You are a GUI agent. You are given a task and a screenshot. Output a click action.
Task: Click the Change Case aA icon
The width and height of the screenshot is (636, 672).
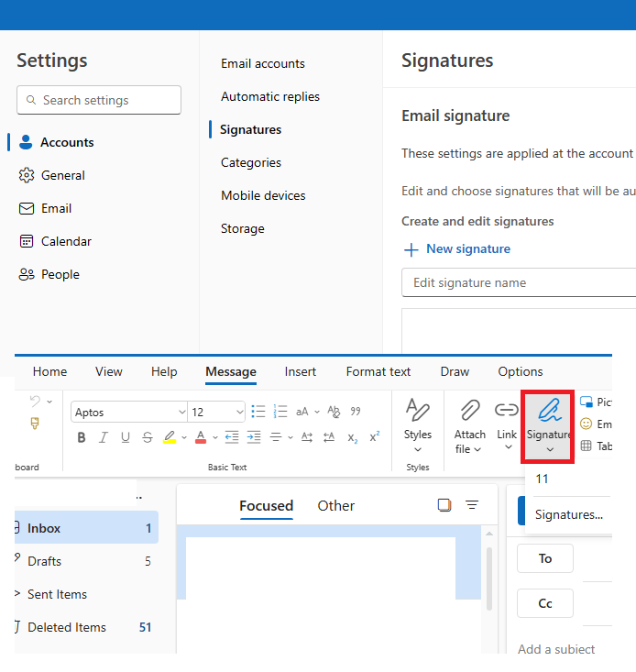[x=302, y=412]
